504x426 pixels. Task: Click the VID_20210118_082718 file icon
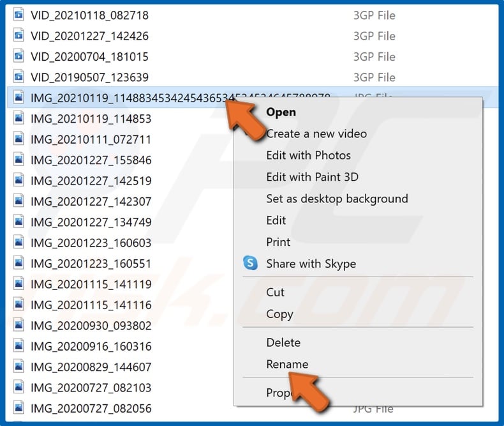[19, 15]
